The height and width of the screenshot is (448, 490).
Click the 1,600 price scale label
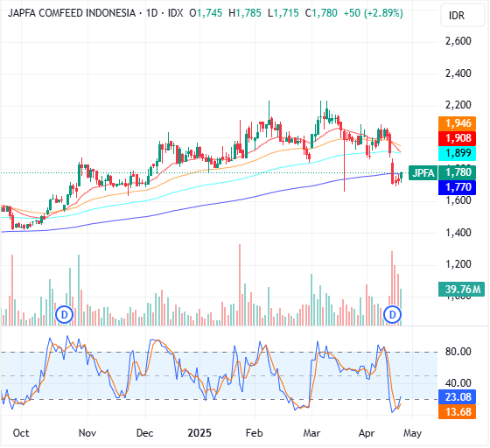[x=458, y=200]
